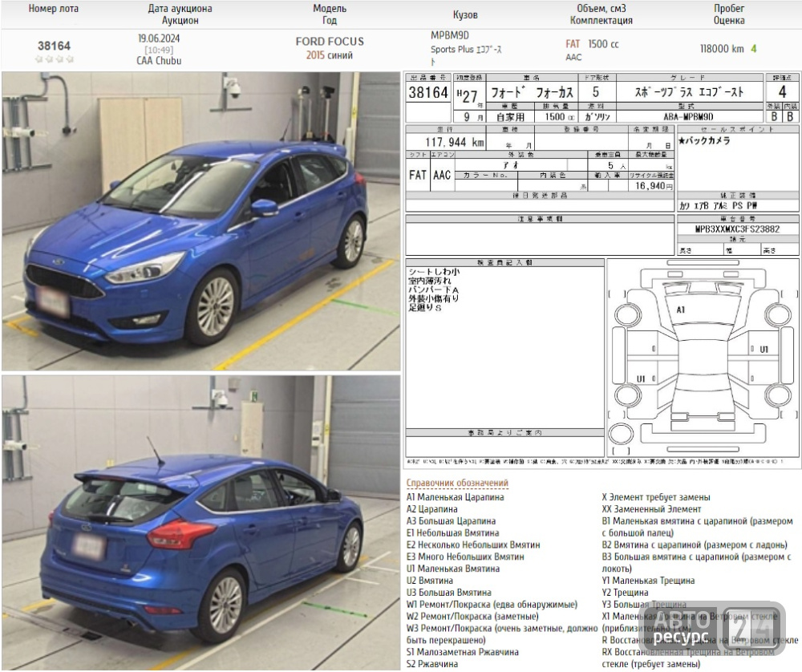Click lot number 38164 in the header
The width and height of the screenshot is (802, 672).
(54, 46)
